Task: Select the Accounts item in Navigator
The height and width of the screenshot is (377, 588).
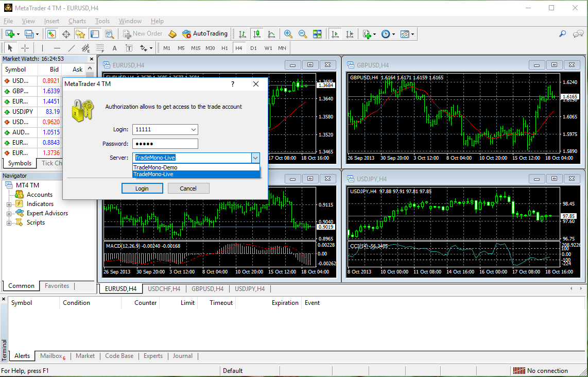Action: tap(39, 195)
